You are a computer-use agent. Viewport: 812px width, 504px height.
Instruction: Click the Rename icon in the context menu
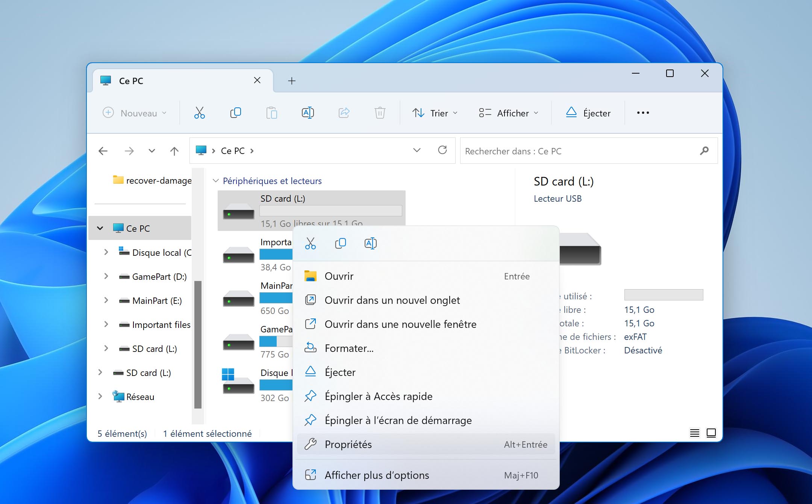point(371,243)
